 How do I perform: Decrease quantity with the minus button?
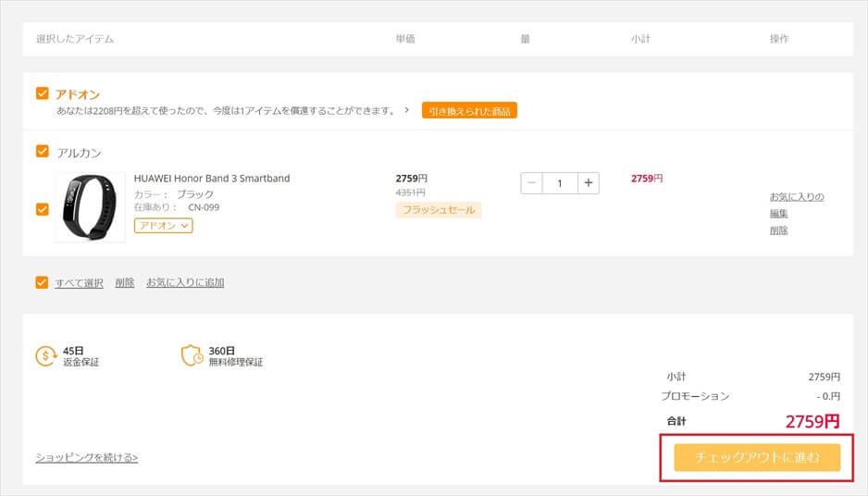click(x=531, y=183)
